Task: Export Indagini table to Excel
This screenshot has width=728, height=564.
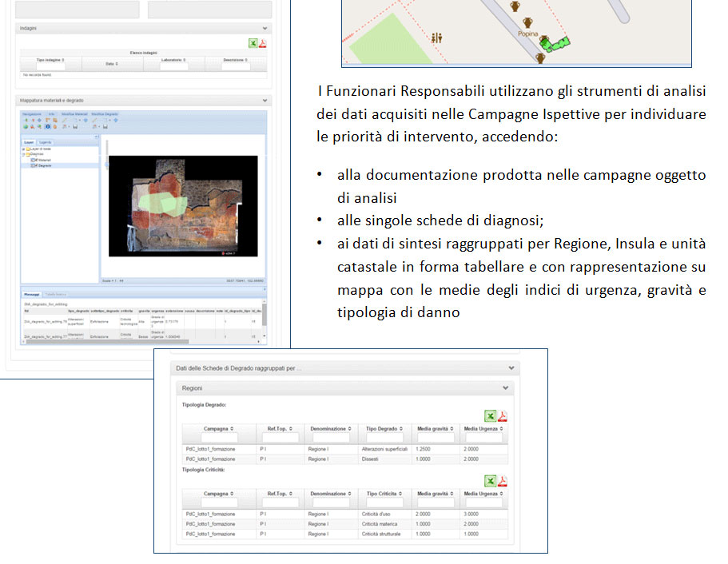Action: [253, 43]
